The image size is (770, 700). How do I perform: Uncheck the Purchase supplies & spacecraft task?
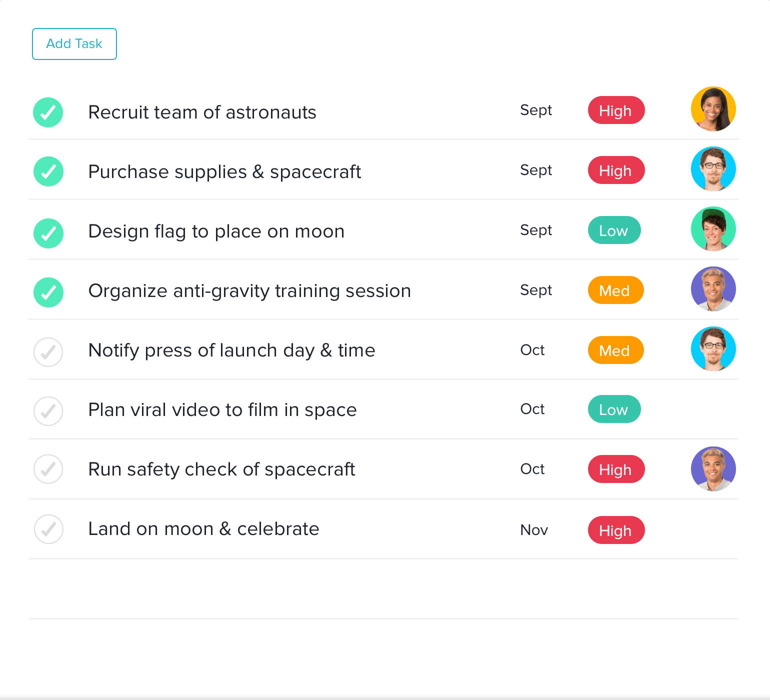(48, 171)
